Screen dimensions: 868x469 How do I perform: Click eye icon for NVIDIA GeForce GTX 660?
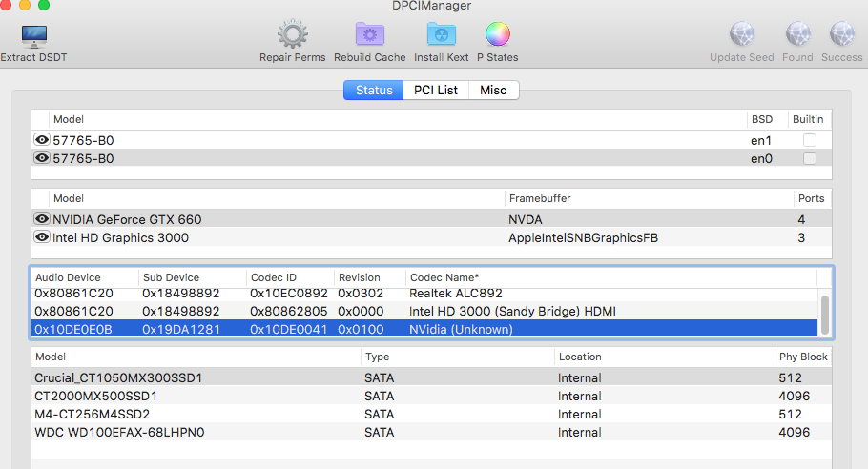(x=42, y=218)
